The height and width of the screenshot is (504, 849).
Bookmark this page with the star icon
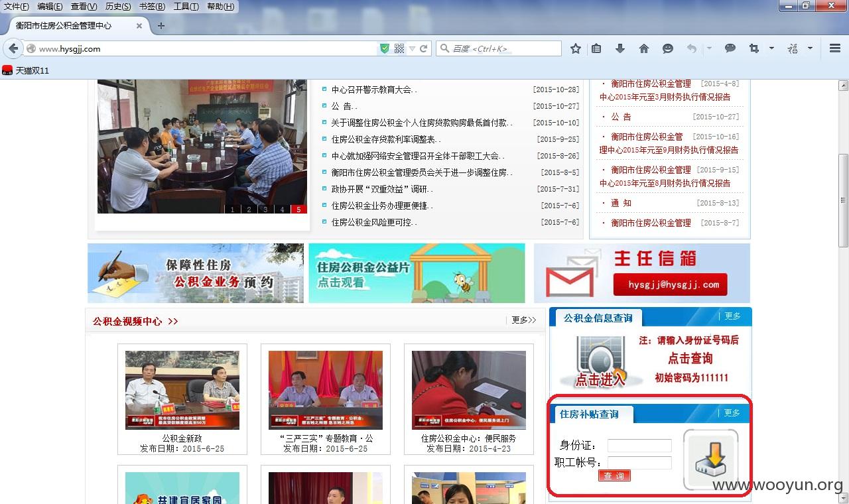coord(576,48)
